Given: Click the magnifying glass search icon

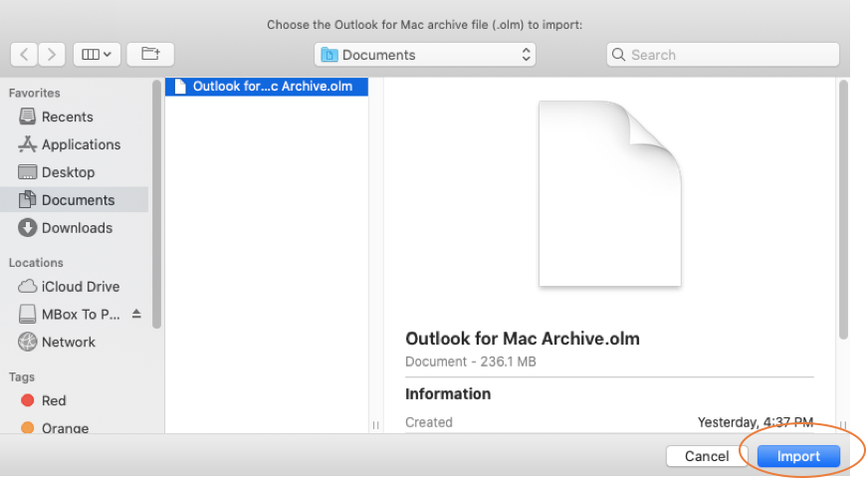Looking at the screenshot, I should (x=618, y=55).
